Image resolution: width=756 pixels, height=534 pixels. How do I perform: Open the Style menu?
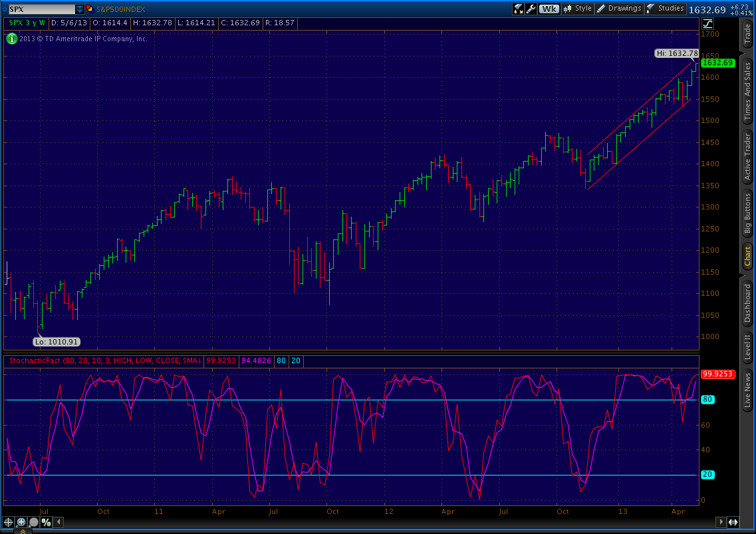coord(578,9)
